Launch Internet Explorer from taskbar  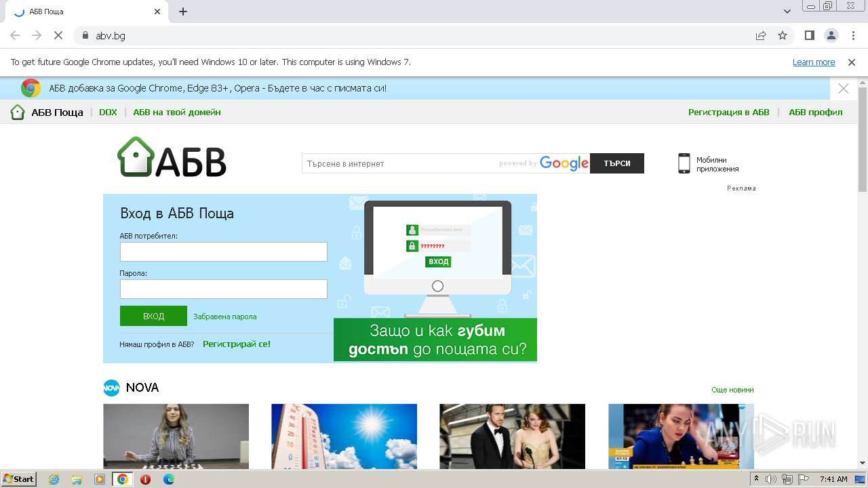point(54,479)
